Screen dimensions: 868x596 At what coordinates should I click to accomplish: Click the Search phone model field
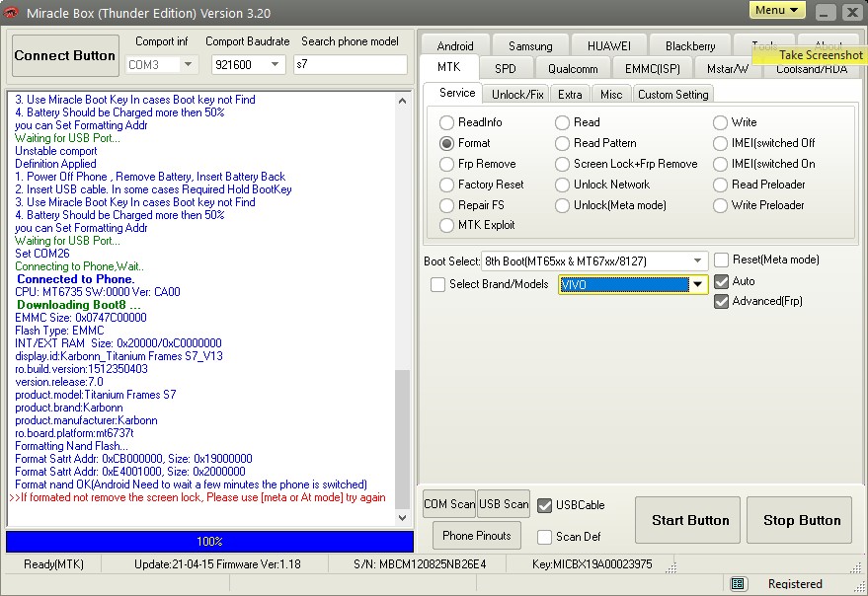coord(350,65)
